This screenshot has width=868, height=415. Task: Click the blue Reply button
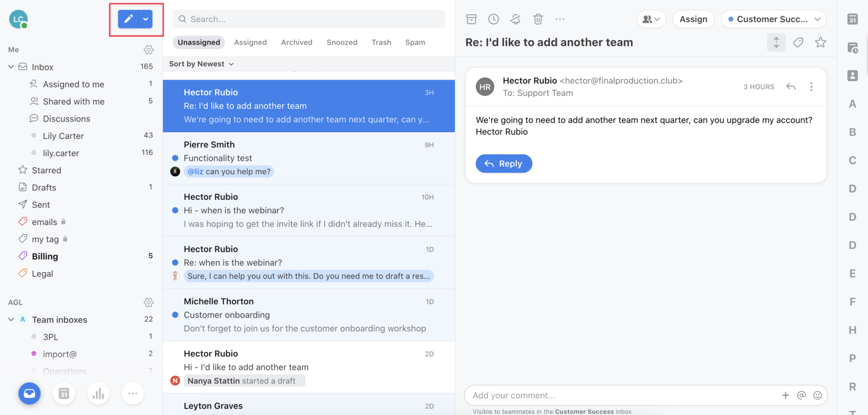504,164
